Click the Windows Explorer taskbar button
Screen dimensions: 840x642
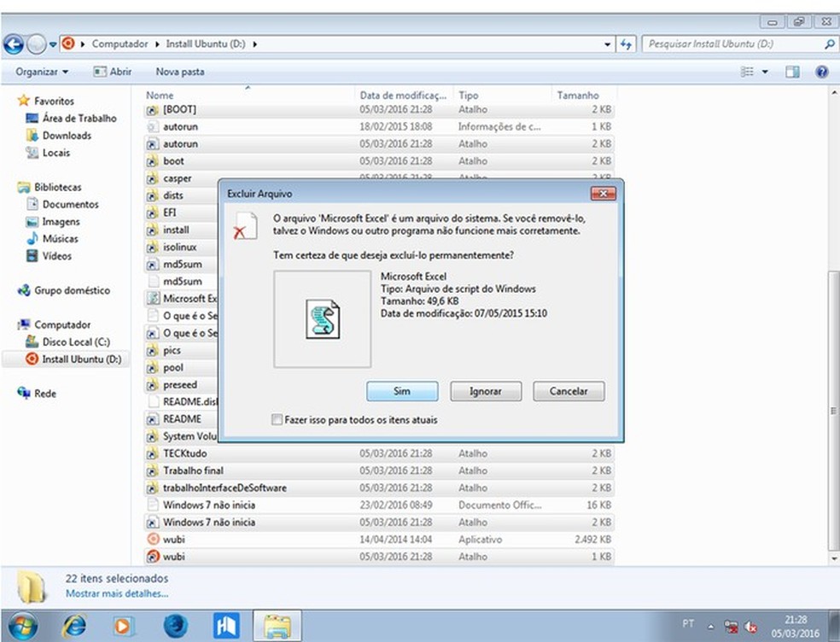(277, 626)
